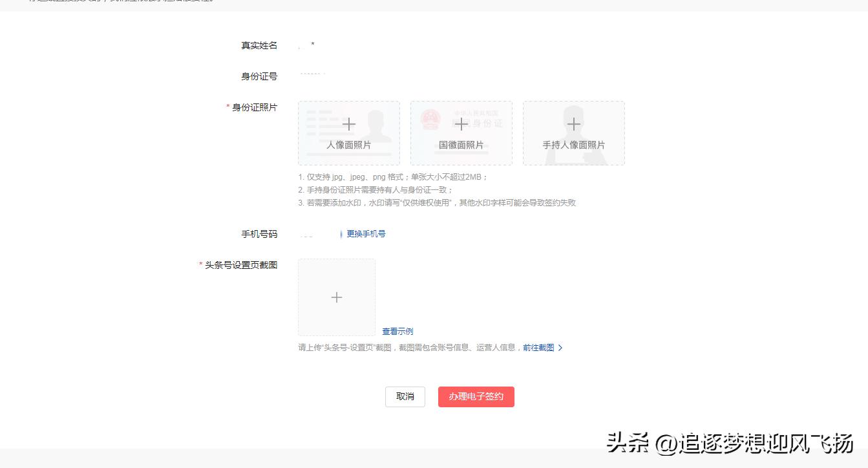This screenshot has width=868, height=468.
Task: Open the 更换手机号 link to change phone number
Action: point(365,233)
